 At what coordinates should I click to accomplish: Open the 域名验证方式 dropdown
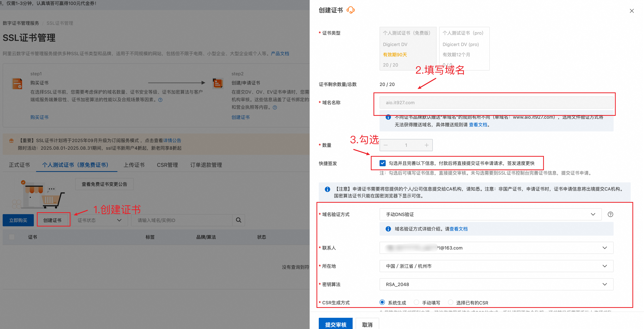[490, 214]
